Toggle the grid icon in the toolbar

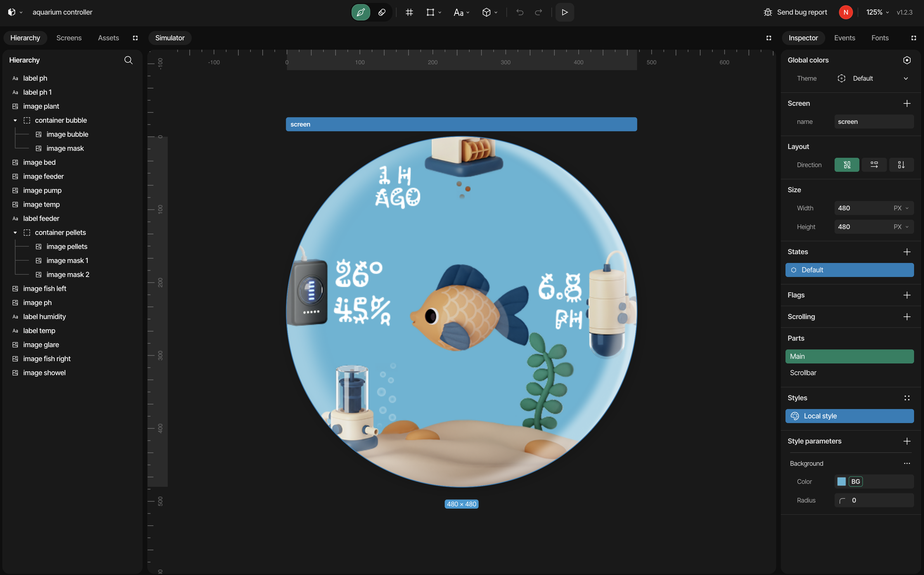[409, 12]
